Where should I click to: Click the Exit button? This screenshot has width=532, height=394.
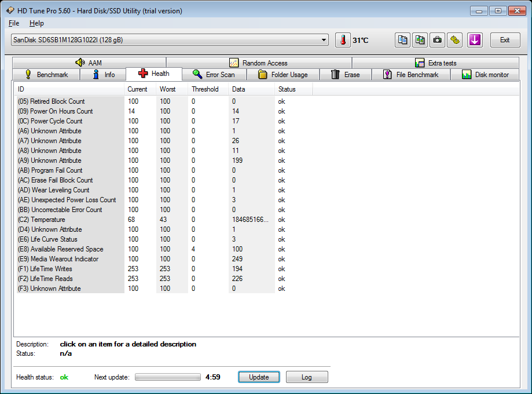(x=505, y=40)
